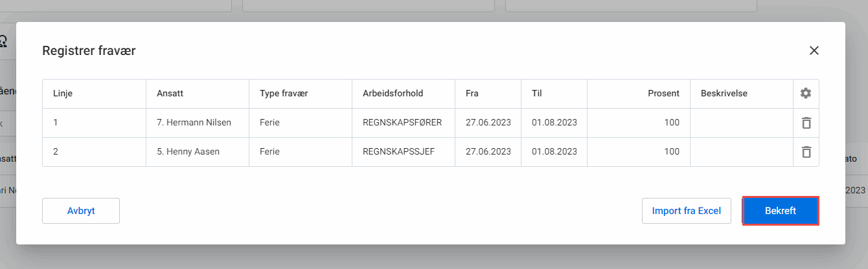Choose the REGNSKAPSFØRER employment cell
The height and width of the screenshot is (269, 868).
(402, 123)
